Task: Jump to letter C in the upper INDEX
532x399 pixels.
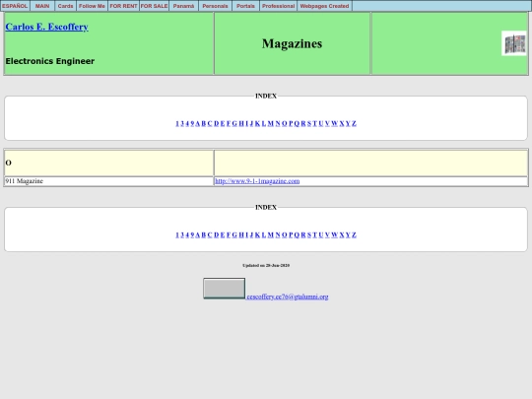Action: (x=210, y=123)
